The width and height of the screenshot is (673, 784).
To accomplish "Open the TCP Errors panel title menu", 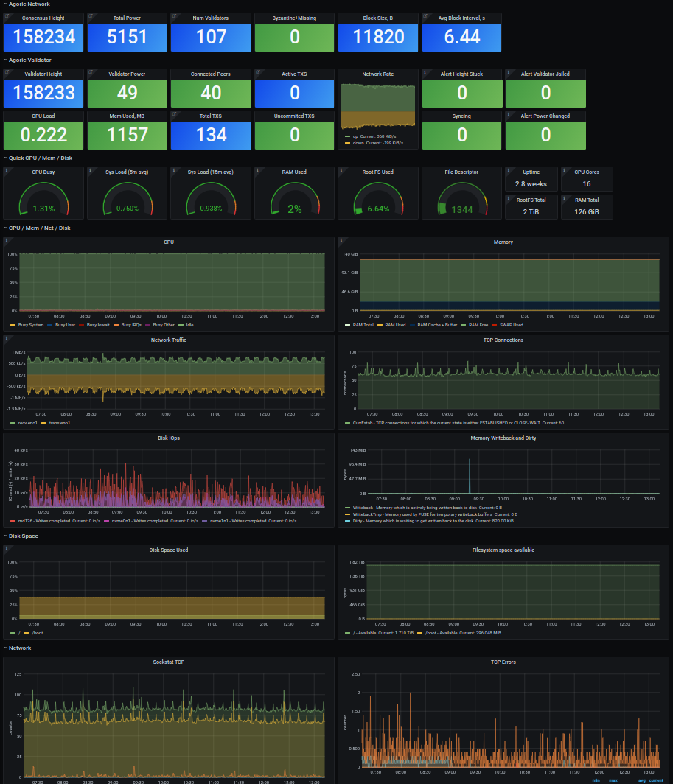I will 503,662.
